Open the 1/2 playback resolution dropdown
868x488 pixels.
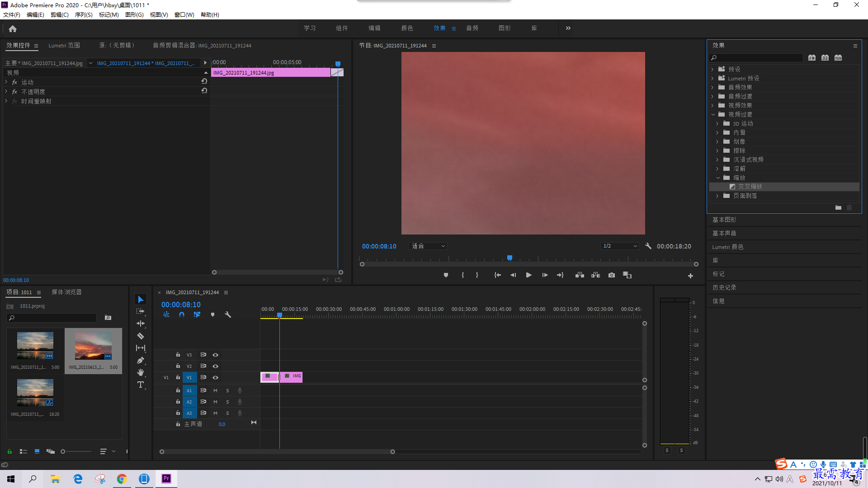click(620, 246)
